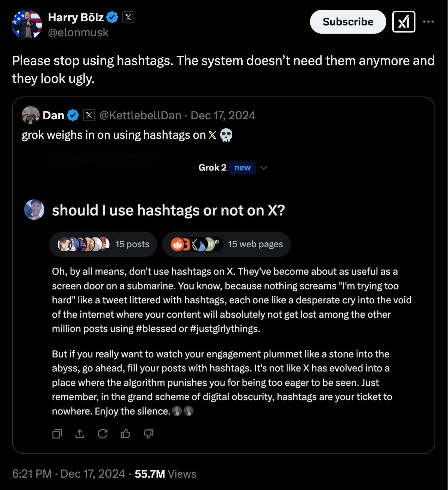Click the Dec 17, 2024 timestamp
448x490 pixels.
(223, 115)
